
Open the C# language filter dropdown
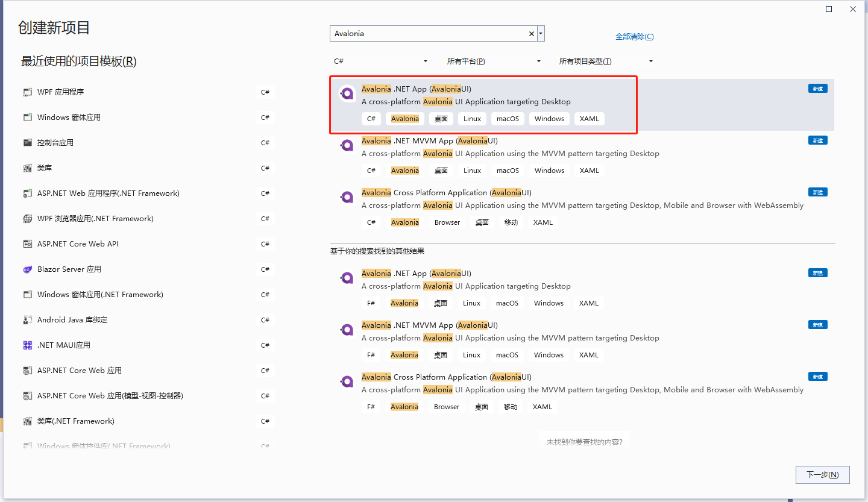pyautogui.click(x=381, y=61)
